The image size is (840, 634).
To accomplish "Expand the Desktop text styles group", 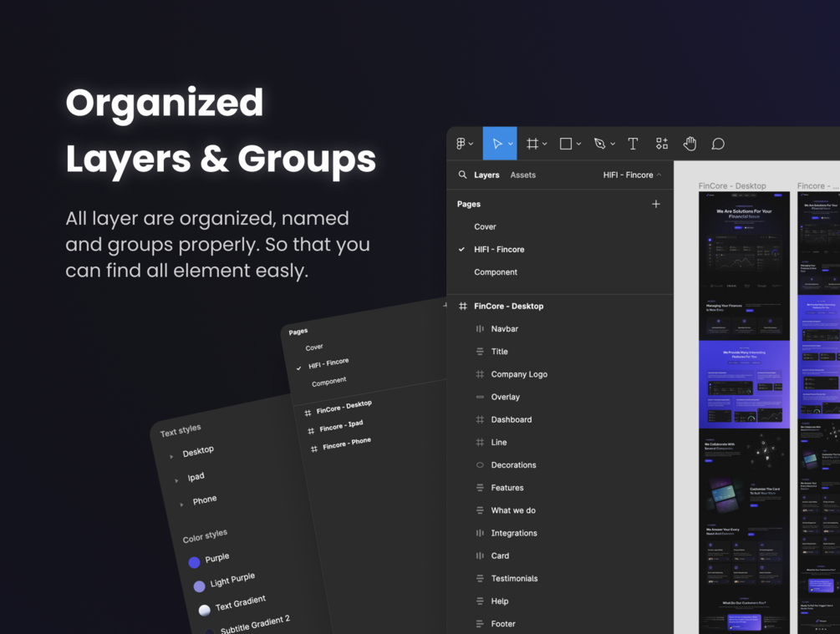I will 171,457.
